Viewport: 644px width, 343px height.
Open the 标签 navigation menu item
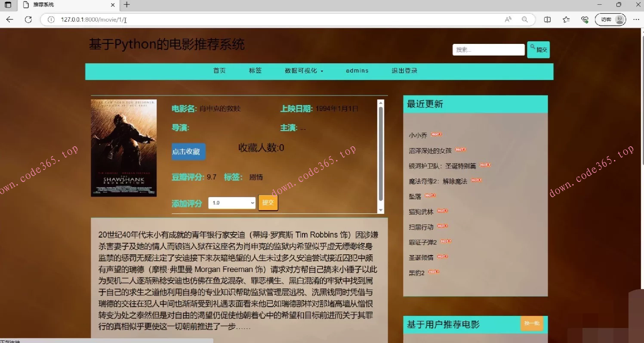point(255,71)
